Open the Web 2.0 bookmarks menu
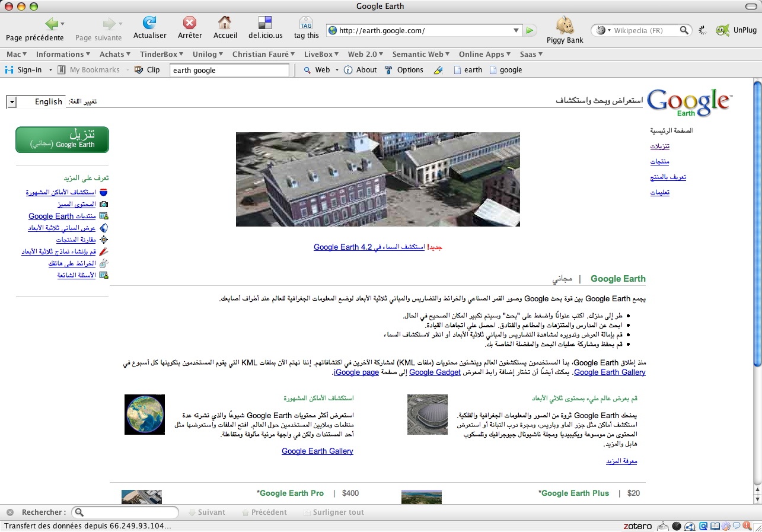Screen dimensions: 762x532 coord(365,54)
